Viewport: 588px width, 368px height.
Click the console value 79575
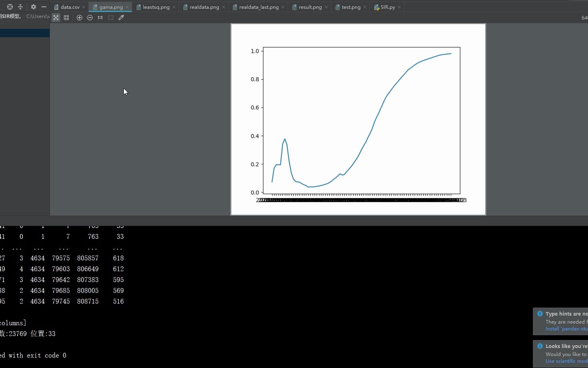tap(61, 258)
